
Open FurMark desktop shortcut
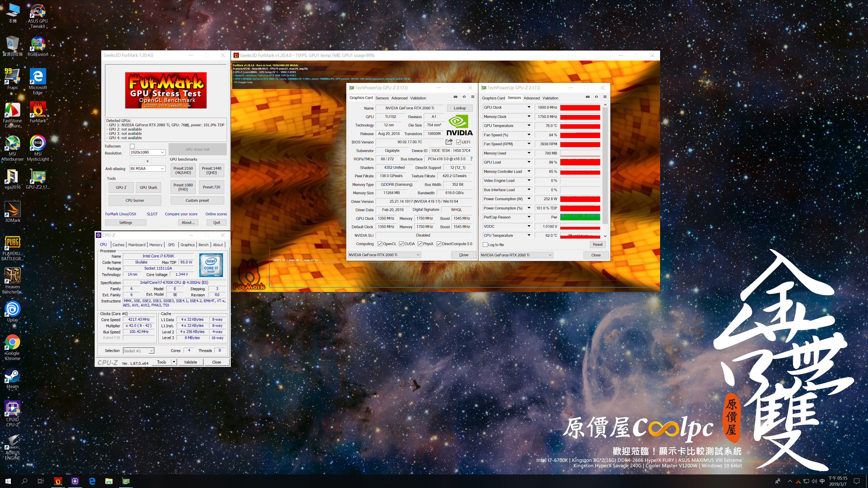(37, 113)
